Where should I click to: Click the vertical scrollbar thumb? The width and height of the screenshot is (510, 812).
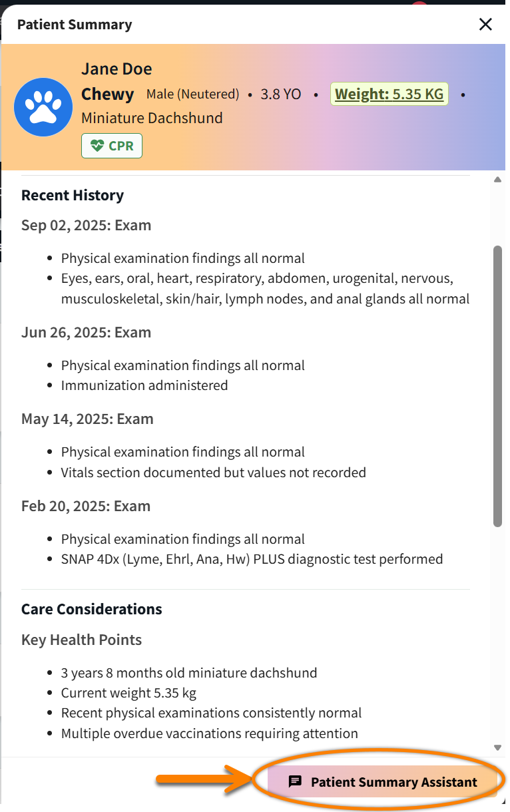click(498, 383)
